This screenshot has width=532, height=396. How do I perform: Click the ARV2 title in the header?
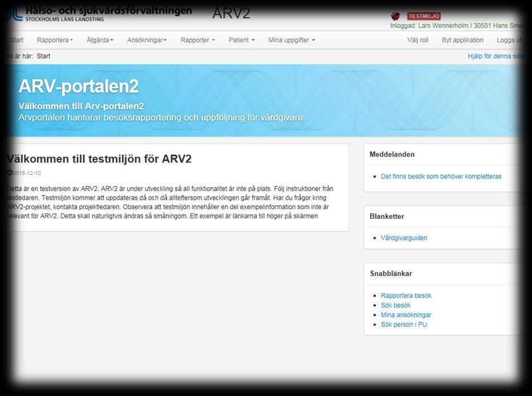click(231, 13)
